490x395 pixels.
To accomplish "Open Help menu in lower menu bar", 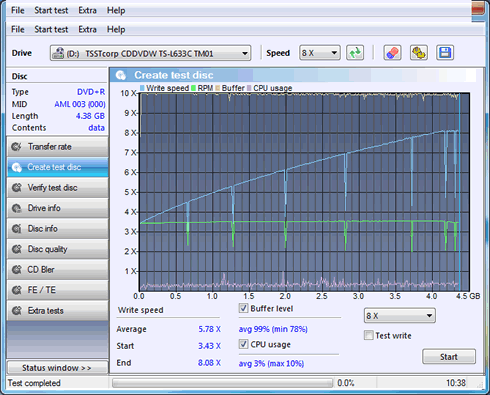I will (116, 29).
